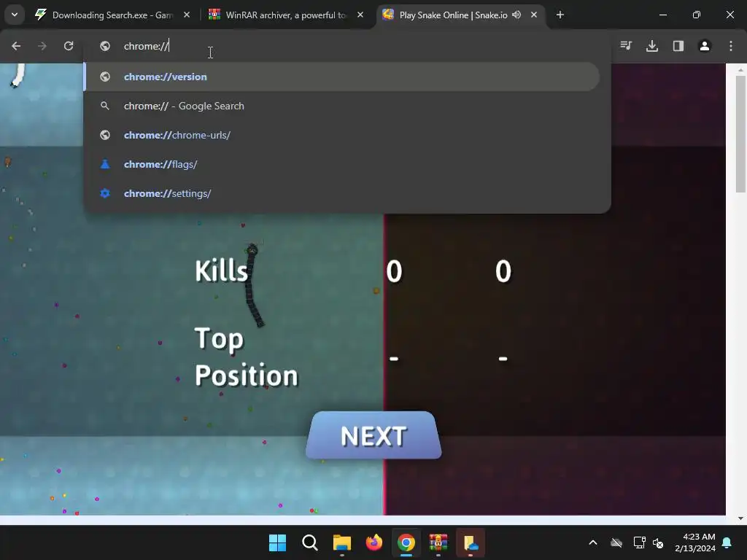747x560 pixels.
Task: Click the address bar text field
Action: tap(348, 46)
